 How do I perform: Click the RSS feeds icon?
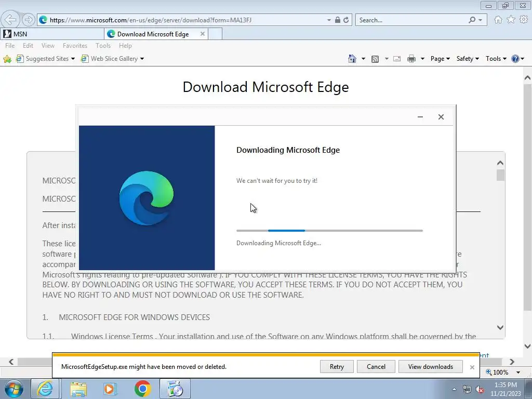[375, 59]
